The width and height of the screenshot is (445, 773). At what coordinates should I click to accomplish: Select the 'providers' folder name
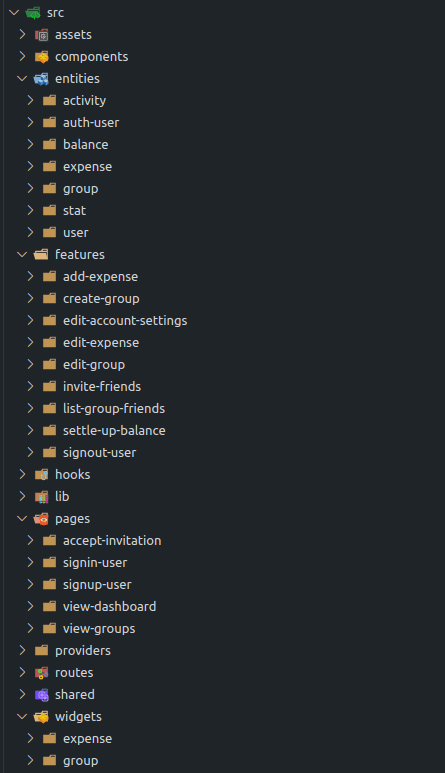tap(83, 651)
